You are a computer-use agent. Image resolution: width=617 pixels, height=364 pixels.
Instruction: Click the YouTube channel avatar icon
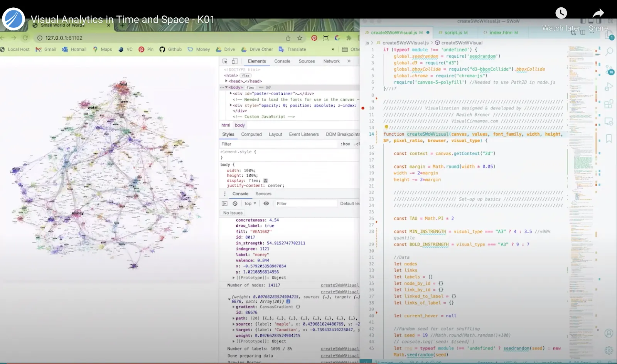pyautogui.click(x=13, y=19)
